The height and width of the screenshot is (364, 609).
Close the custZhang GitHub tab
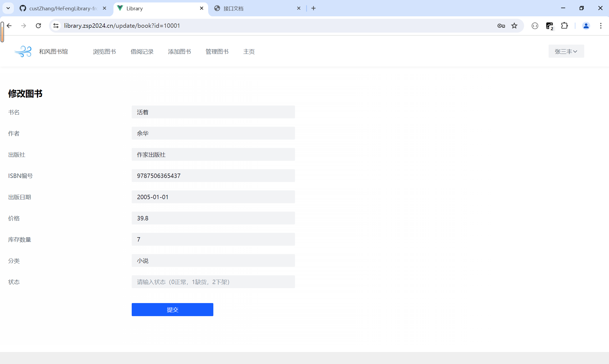(104, 8)
